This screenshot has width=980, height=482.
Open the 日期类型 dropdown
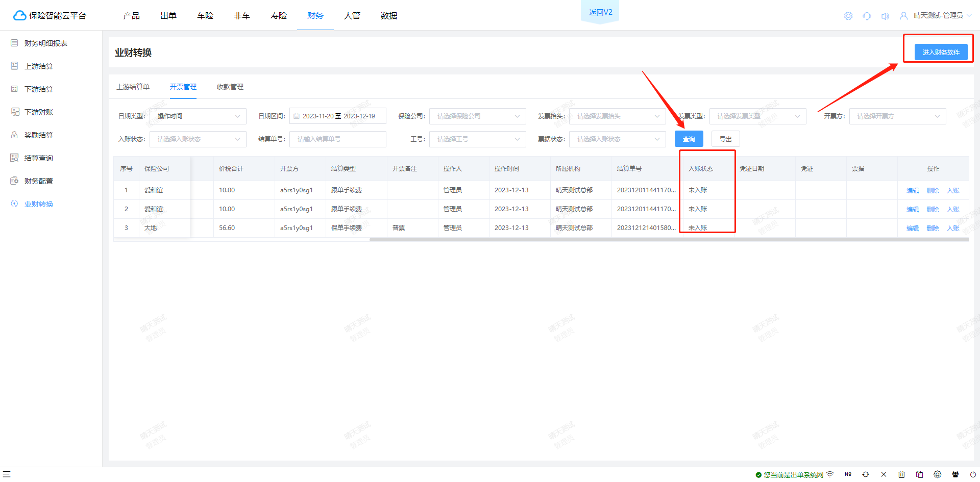[198, 116]
